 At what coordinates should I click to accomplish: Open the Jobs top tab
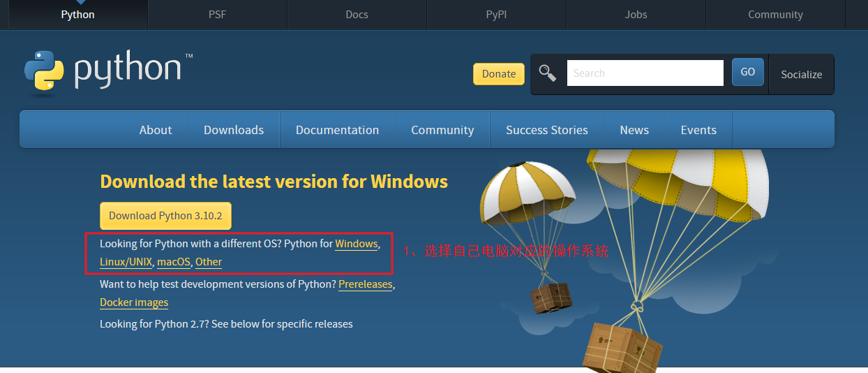[636, 15]
